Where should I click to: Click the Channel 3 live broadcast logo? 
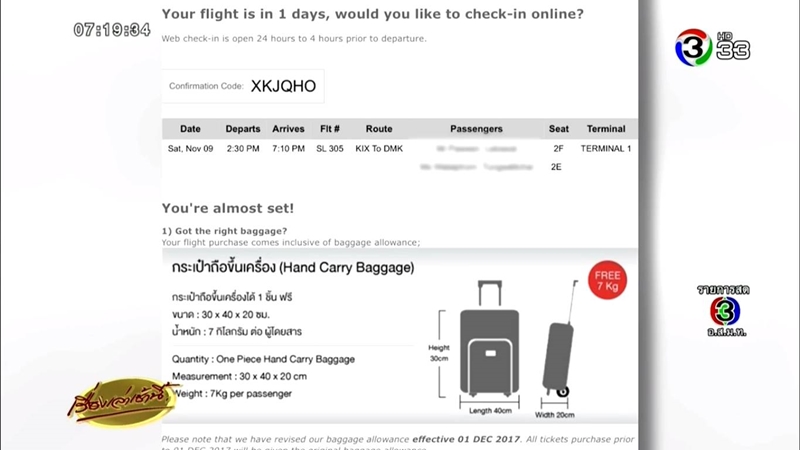[x=723, y=309]
